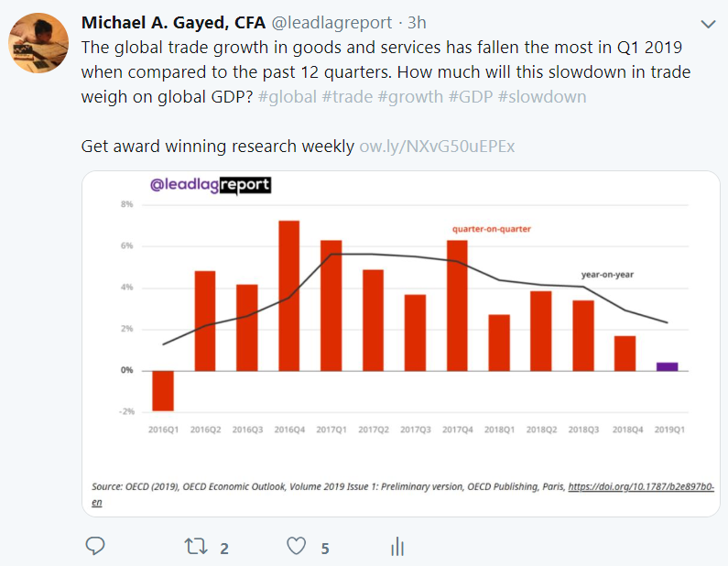Select the #GDP hashtag
728x566 pixels.
(x=467, y=96)
